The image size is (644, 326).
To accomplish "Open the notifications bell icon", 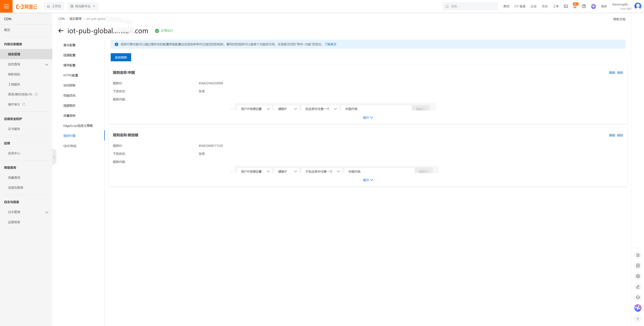I will 575,6.
